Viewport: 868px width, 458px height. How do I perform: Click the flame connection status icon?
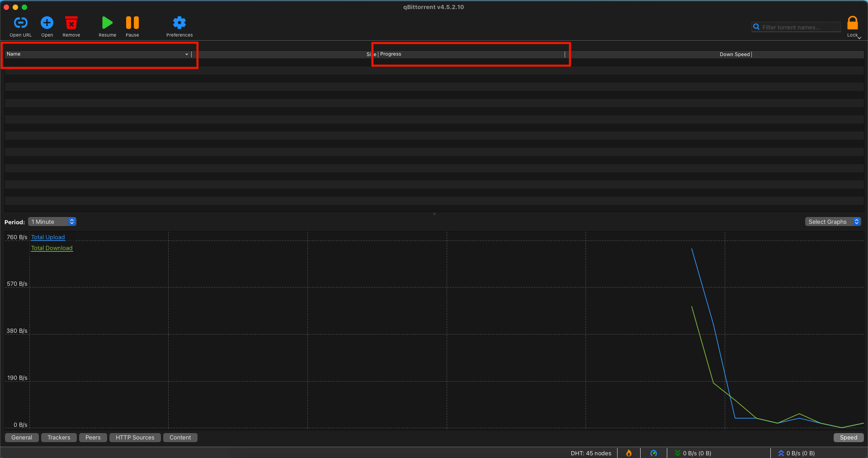[629, 453]
